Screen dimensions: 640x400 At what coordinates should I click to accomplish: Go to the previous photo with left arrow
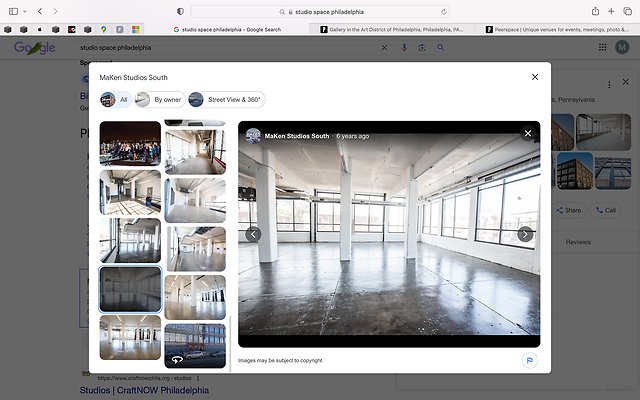253,234
